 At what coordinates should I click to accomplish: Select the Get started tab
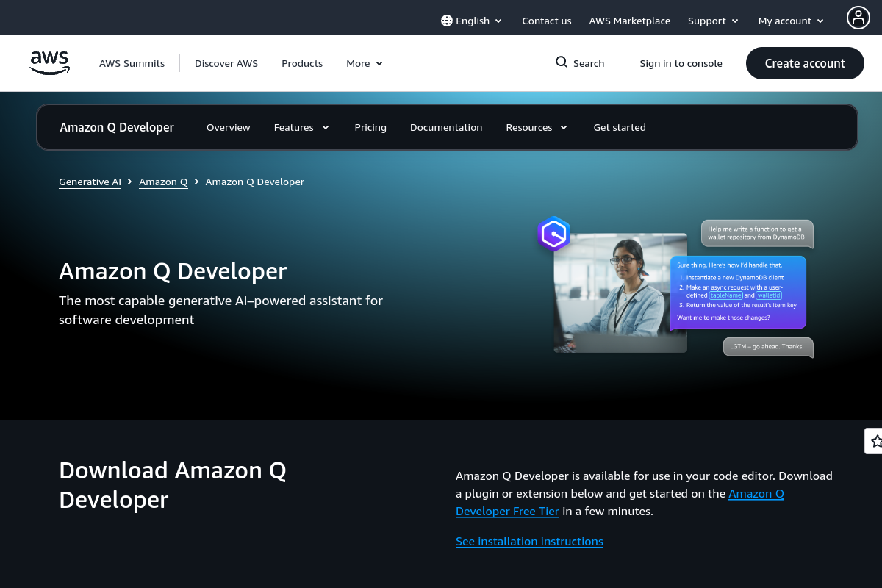point(620,127)
